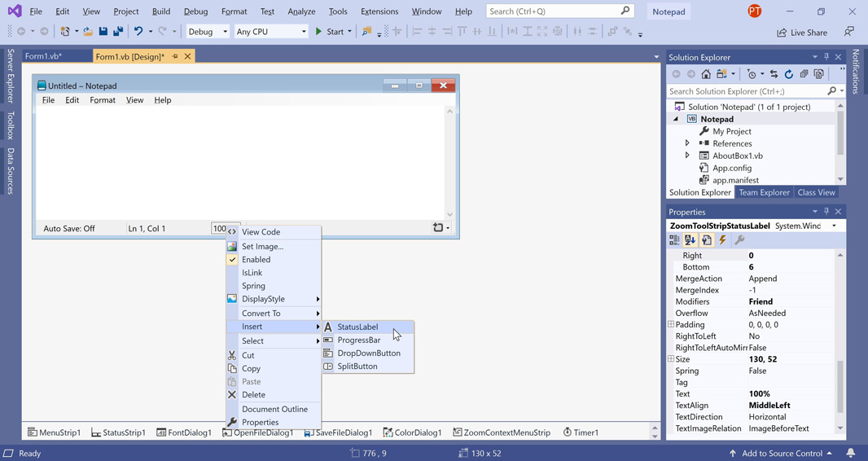Refresh the Solution Explorer tree
This screenshot has height=461, width=868.
[x=788, y=74]
